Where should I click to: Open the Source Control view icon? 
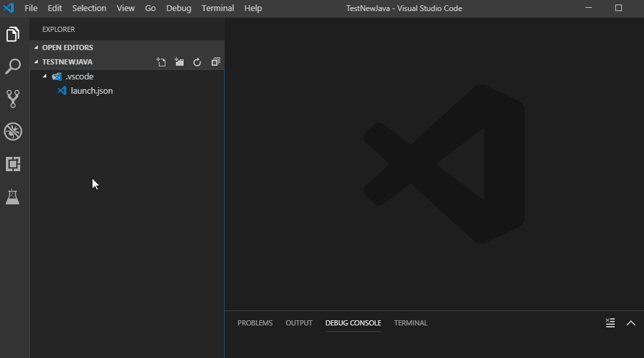pos(13,99)
